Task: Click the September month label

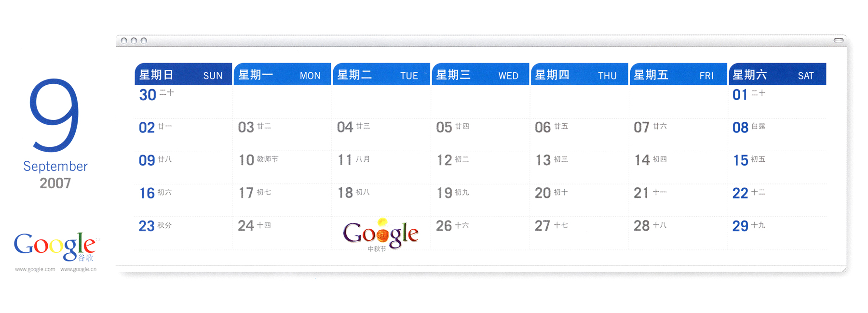Action: click(x=55, y=167)
